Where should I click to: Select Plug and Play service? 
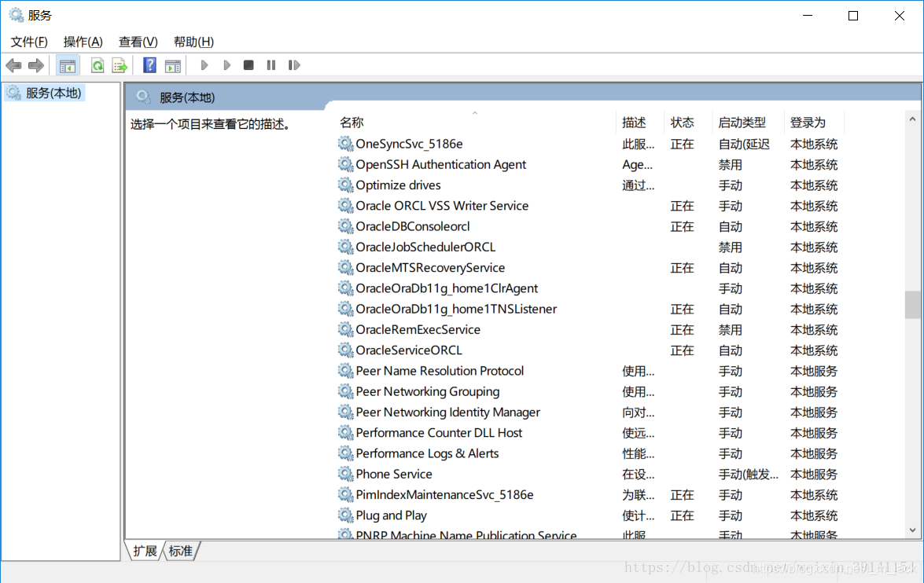(x=392, y=515)
